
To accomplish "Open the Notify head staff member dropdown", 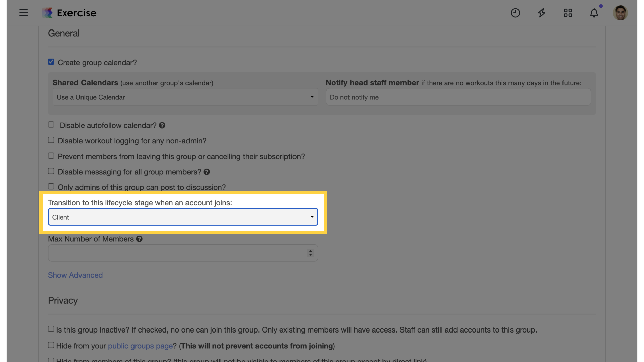I will 458,97.
